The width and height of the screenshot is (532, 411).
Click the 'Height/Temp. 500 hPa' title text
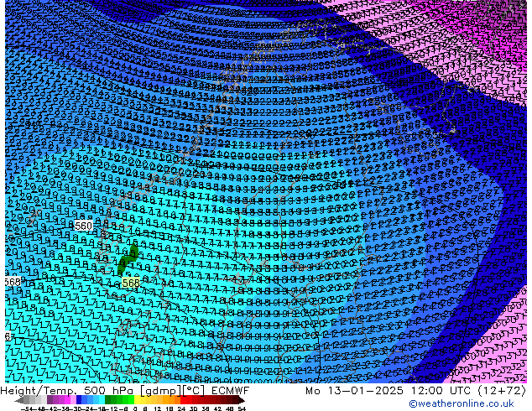tap(69, 391)
